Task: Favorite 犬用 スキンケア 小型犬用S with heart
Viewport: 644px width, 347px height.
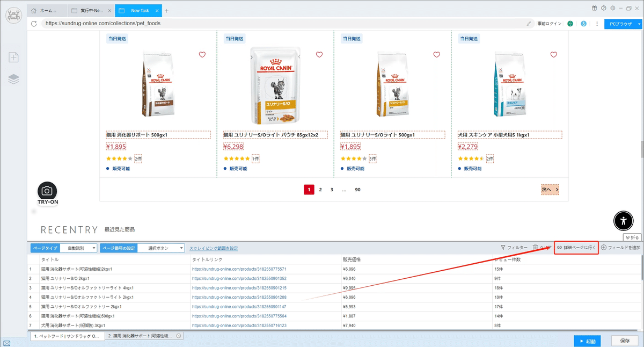Action: click(x=554, y=55)
